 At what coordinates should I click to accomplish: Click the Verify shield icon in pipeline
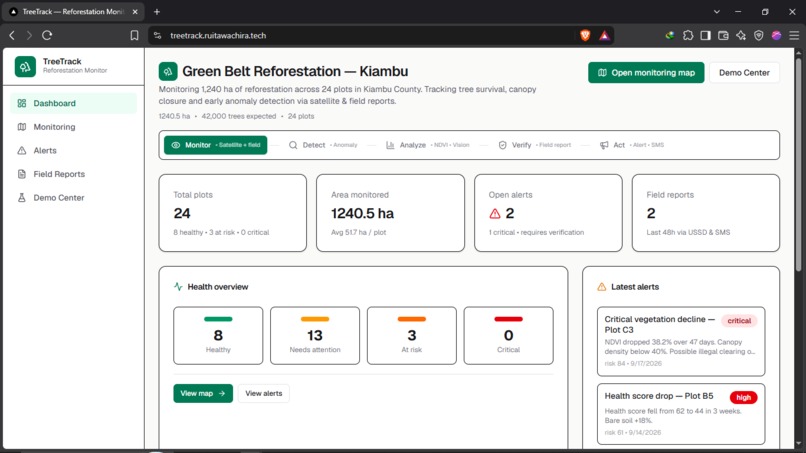[x=502, y=145]
